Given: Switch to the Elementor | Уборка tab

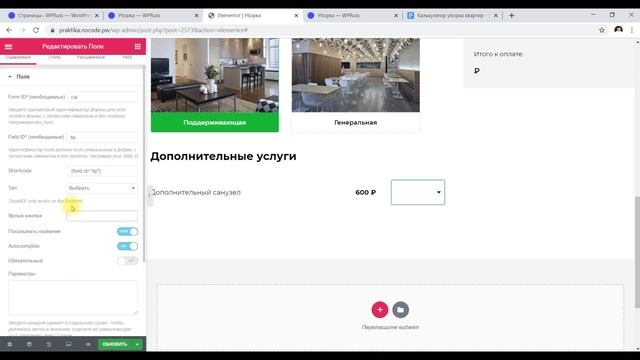Looking at the screenshot, I should tap(250, 16).
